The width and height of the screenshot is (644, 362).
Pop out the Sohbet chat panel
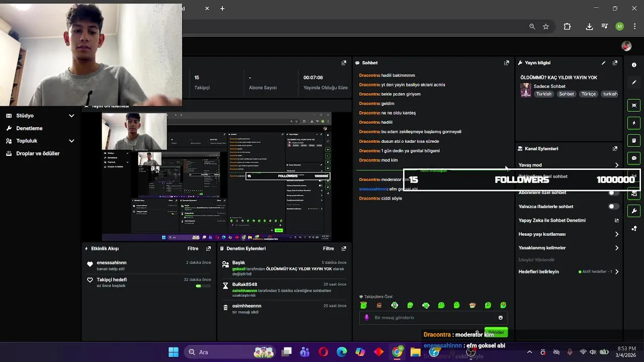[507, 63]
